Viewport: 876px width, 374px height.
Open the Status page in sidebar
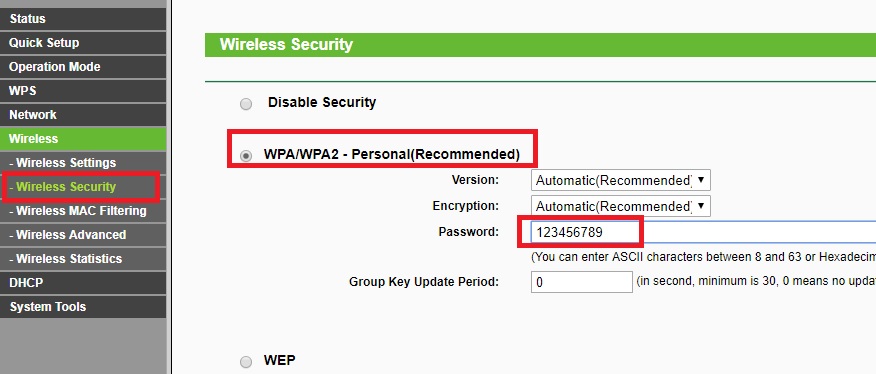pyautogui.click(x=83, y=18)
